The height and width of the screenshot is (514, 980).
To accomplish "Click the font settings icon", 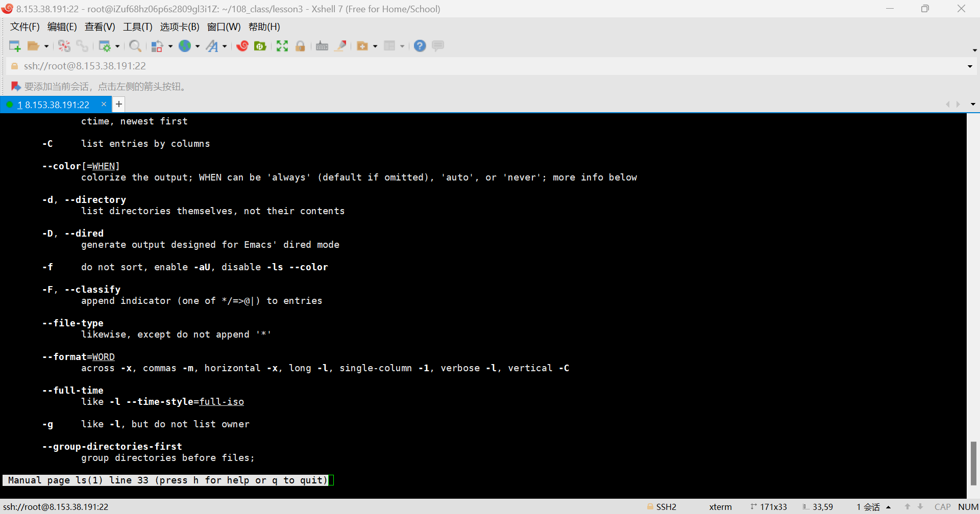I will (212, 46).
